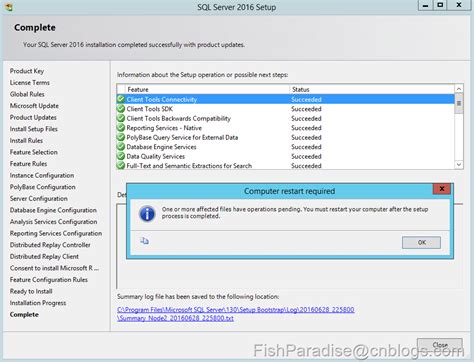Click the Product Updates step
This screenshot has height=362, width=474.
click(x=33, y=118)
